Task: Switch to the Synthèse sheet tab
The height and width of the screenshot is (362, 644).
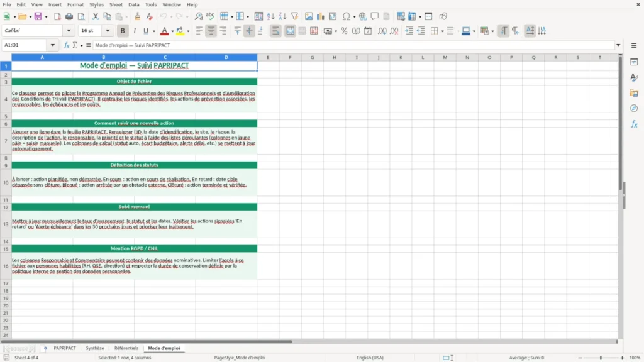Action: tap(95, 348)
